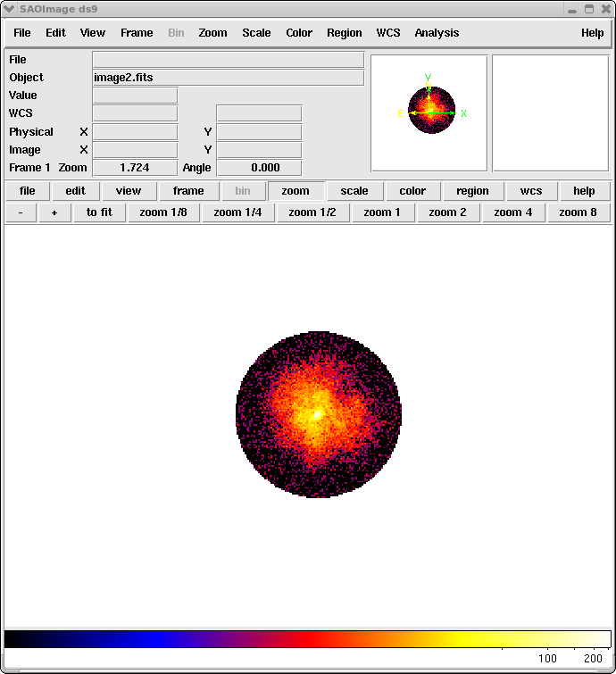This screenshot has width=616, height=674.
Task: Click the Angle value field 0.000
Action: pyautogui.click(x=259, y=168)
